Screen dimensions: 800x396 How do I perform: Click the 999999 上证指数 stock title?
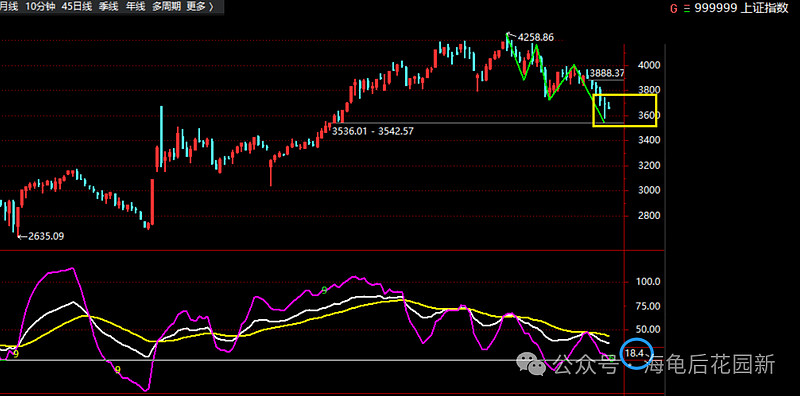[741, 9]
